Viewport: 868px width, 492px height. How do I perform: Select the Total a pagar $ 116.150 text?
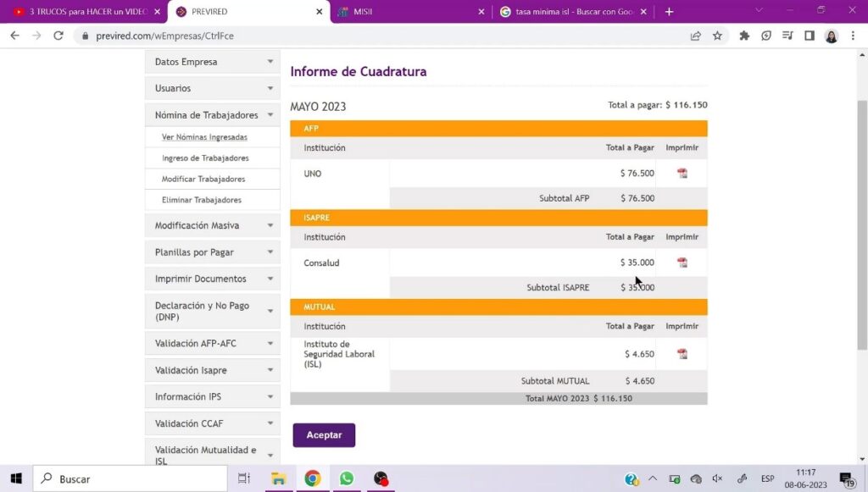pos(657,105)
